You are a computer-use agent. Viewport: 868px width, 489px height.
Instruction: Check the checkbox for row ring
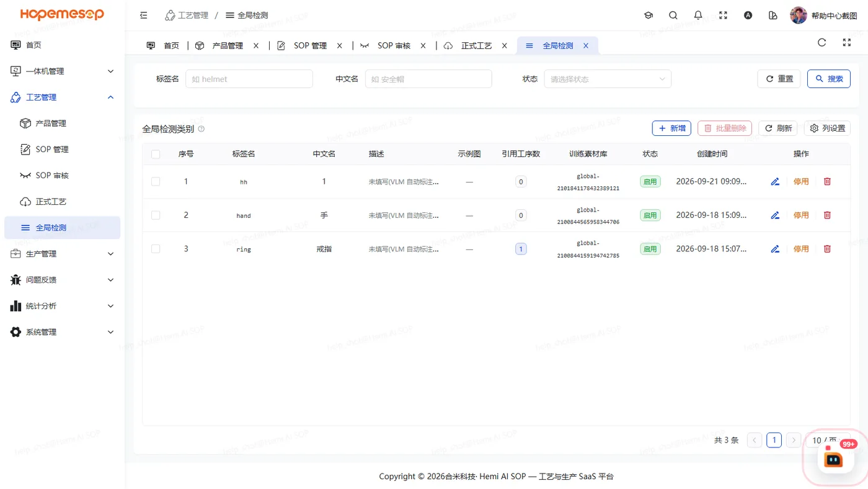[x=156, y=249]
